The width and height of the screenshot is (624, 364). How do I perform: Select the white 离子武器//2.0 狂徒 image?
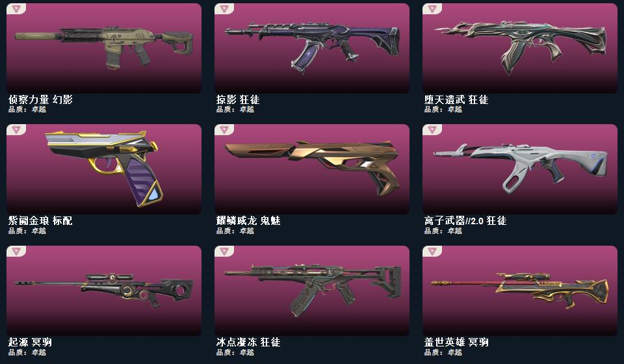click(521, 168)
